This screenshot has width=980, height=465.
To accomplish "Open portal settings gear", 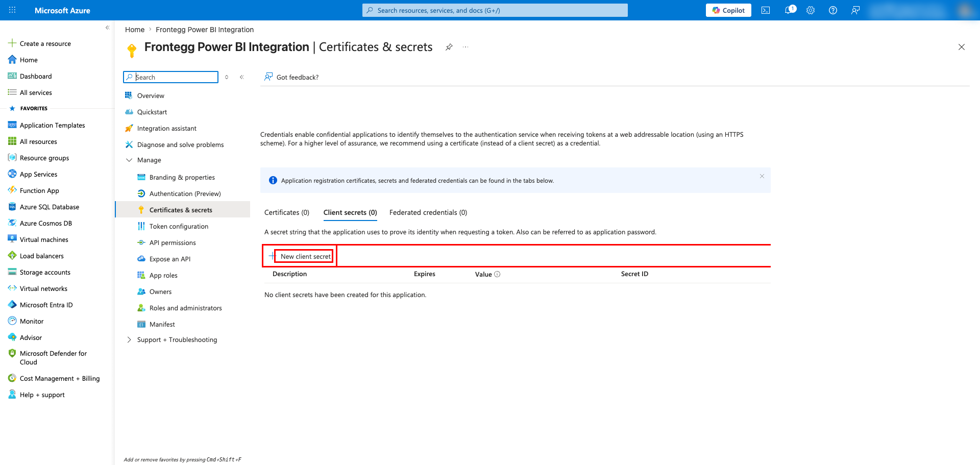I will (x=811, y=10).
